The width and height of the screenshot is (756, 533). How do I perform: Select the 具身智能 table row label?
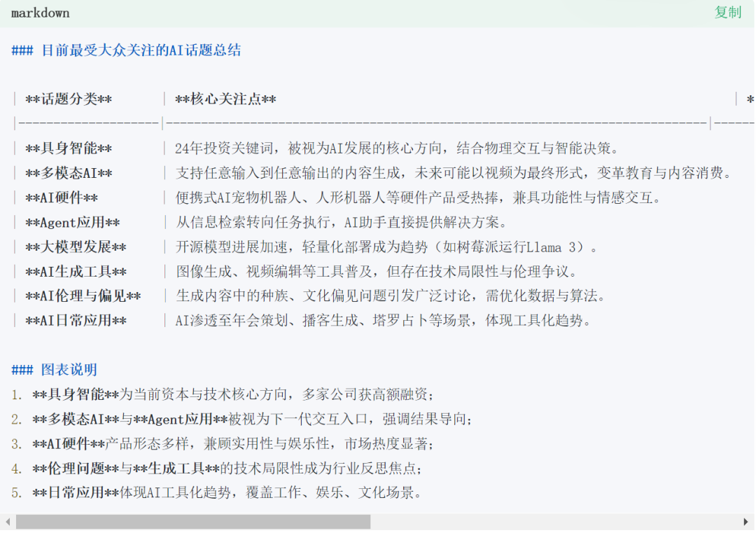(x=69, y=149)
